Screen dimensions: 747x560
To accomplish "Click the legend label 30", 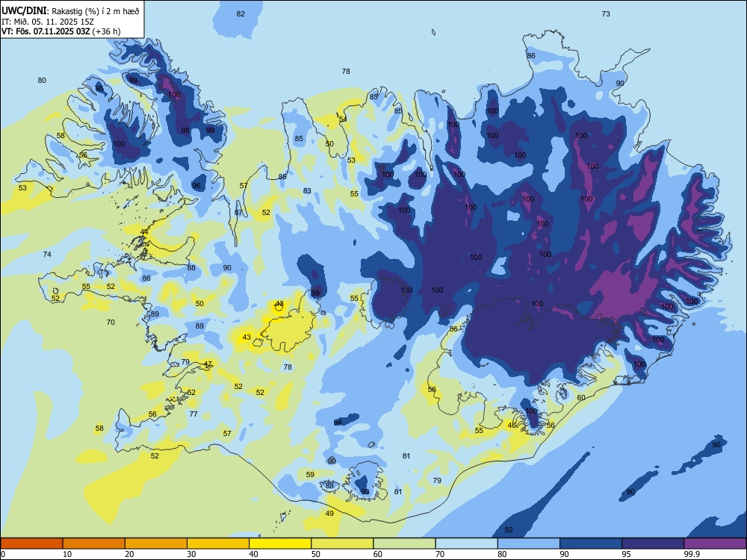I will click(x=191, y=554).
